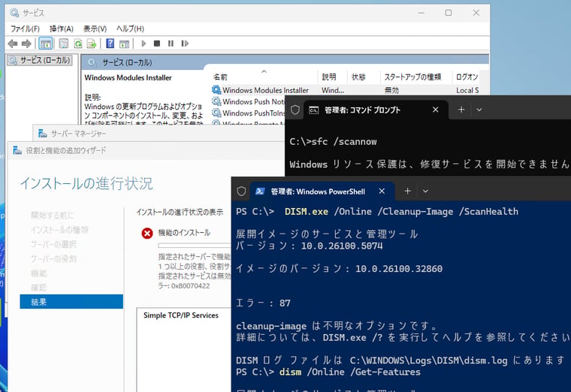Sort services by 名前 column header
Screen dimensions: 571x392
(264, 77)
